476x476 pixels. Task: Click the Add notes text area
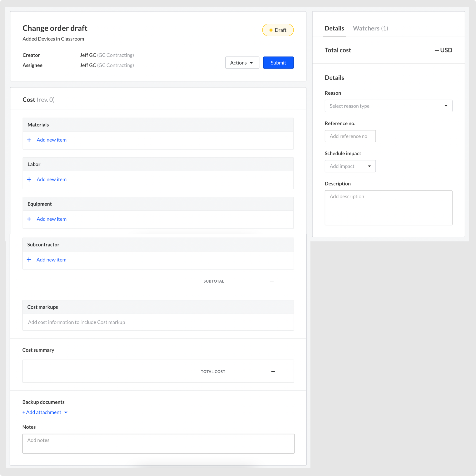pos(158,444)
